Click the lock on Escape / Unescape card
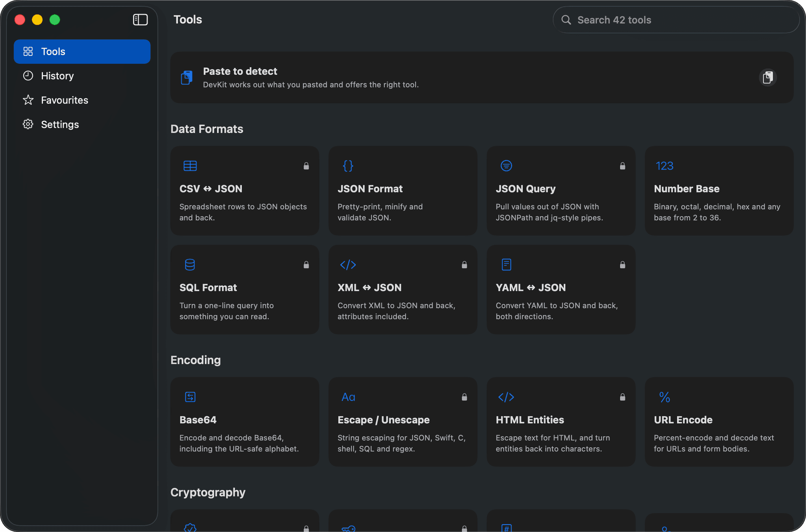Image resolution: width=806 pixels, height=532 pixels. (464, 397)
